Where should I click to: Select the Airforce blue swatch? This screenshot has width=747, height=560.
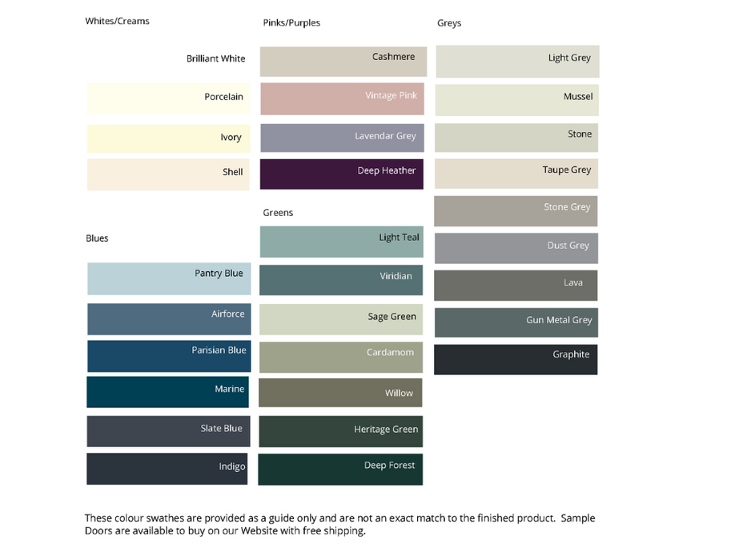(x=169, y=318)
